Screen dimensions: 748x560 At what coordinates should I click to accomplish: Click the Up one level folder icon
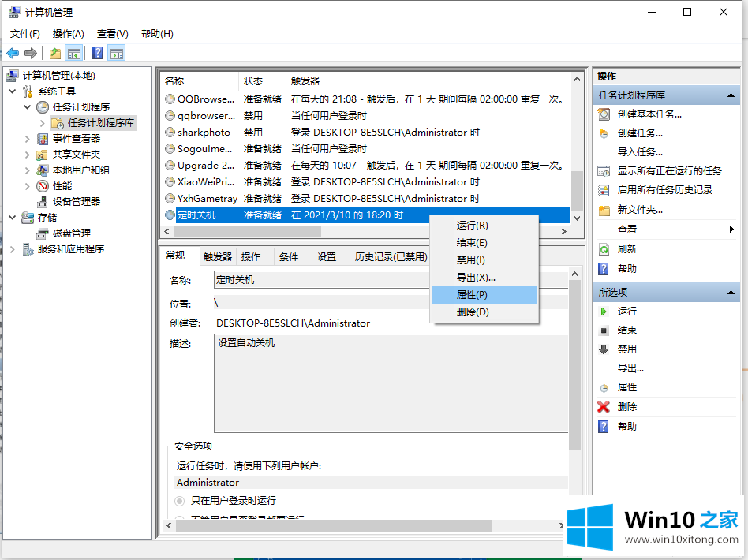click(x=55, y=53)
